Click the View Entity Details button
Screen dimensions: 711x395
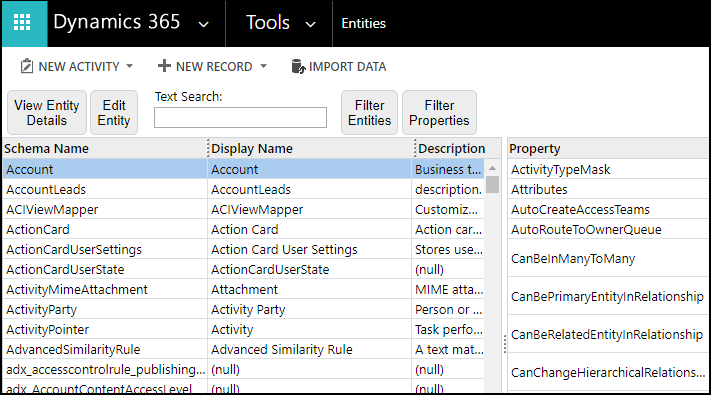(47, 112)
